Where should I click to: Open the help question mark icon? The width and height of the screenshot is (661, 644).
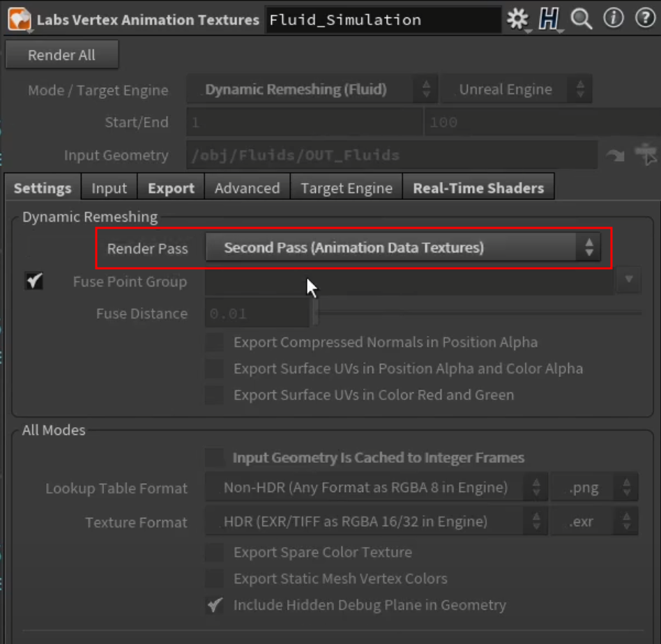[x=645, y=19]
